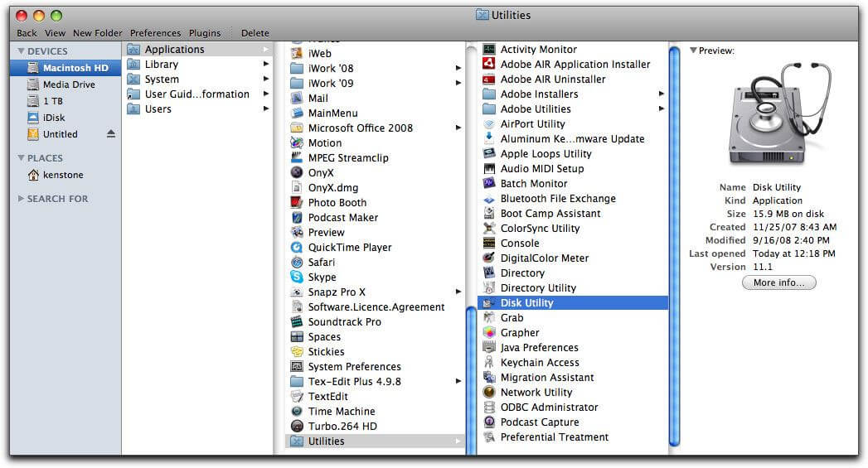Select the 1 TB drive
868x468 pixels.
tap(65, 101)
